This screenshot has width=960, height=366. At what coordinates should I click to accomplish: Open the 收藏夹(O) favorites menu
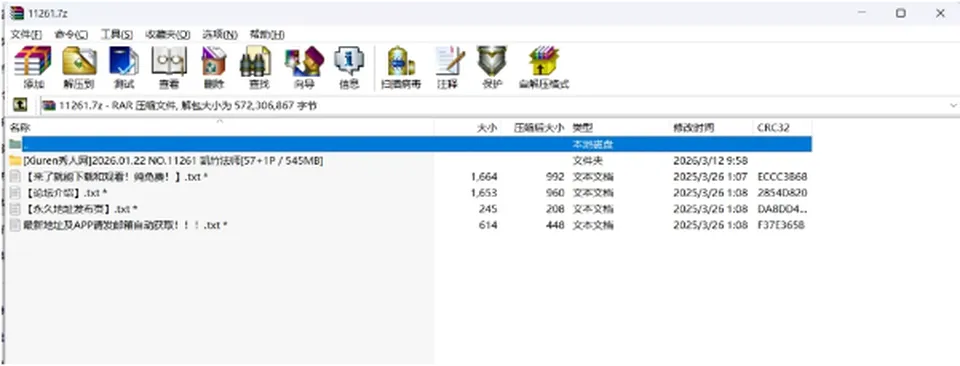point(168,34)
